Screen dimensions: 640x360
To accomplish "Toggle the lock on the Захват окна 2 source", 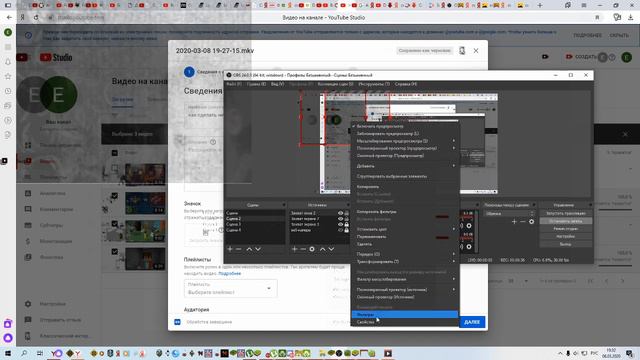I will [x=347, y=213].
